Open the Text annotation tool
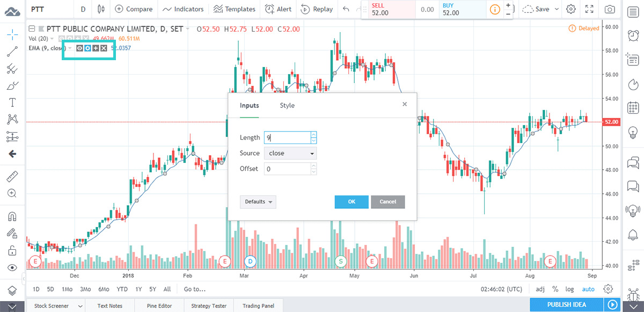 click(12, 102)
